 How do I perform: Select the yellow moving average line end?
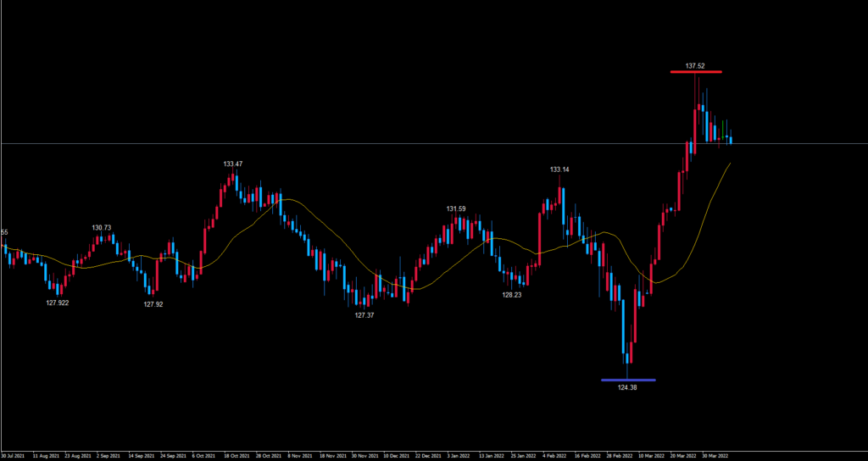[x=729, y=164]
